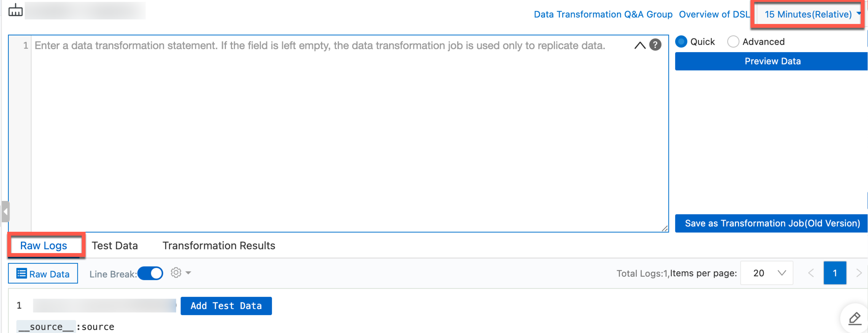Go to the previous page arrow
The height and width of the screenshot is (333, 868).
coord(811,273)
